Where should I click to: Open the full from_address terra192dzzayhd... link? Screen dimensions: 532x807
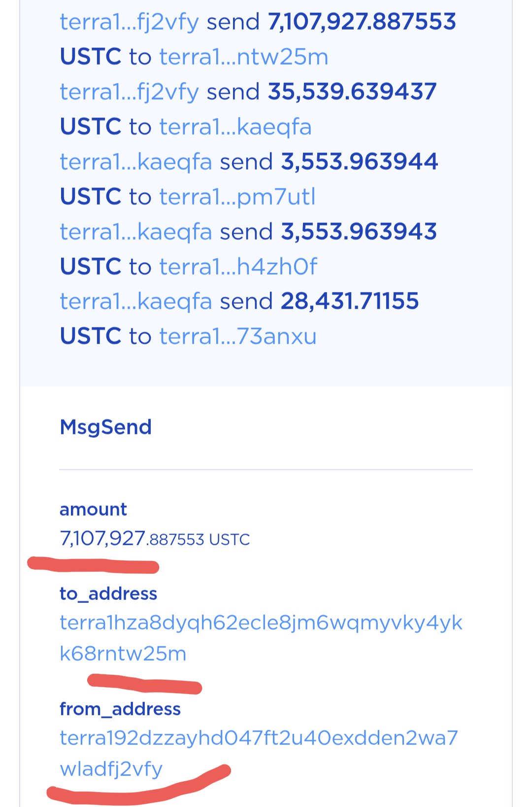click(259, 753)
